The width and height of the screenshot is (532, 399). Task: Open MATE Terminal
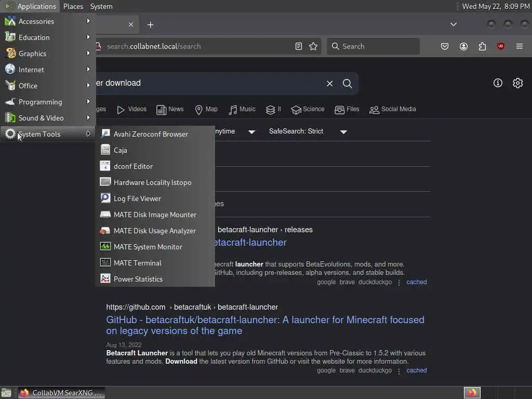[155, 263]
